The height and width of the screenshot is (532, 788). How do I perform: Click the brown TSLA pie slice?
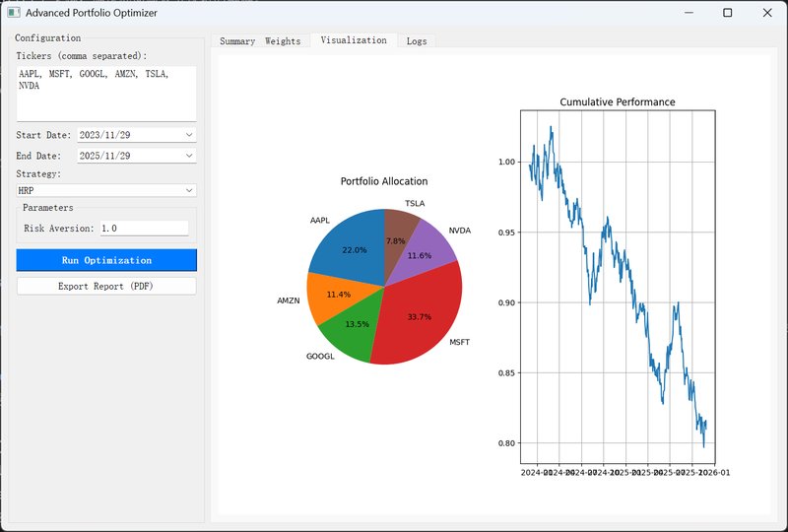pyautogui.click(x=397, y=234)
